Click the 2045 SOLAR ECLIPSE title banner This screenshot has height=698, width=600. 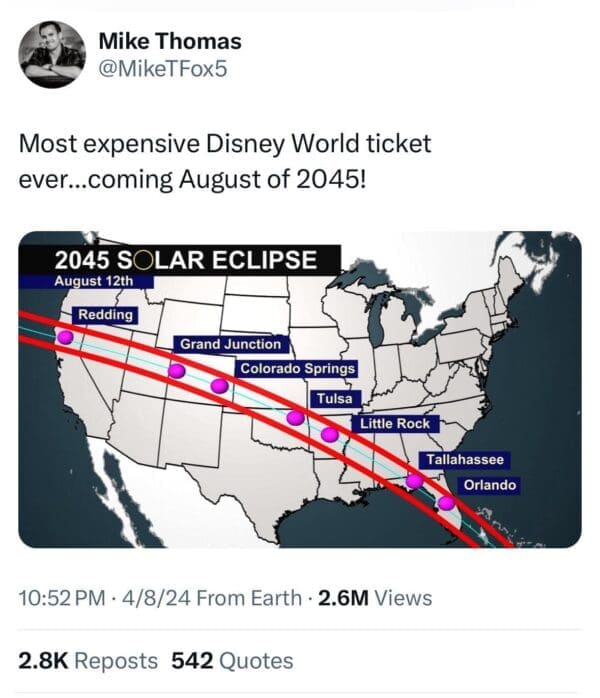pos(187,261)
